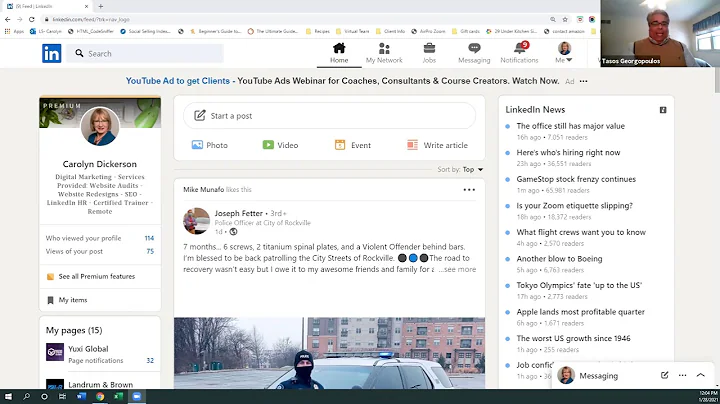The height and width of the screenshot is (404, 720).
Task: Open See all Premium features
Action: pyautogui.click(x=91, y=276)
